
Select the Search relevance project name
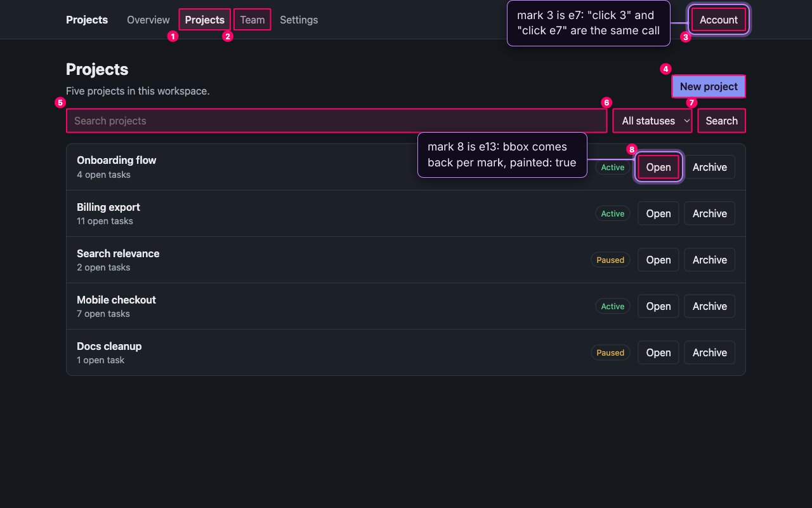pos(118,253)
